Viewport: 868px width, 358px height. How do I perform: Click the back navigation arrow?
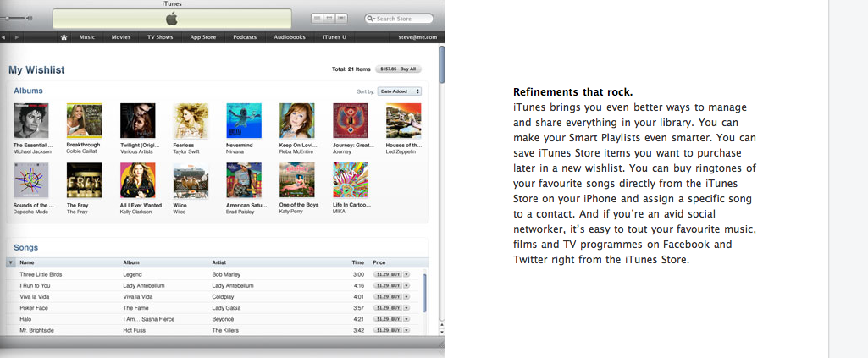(x=3, y=37)
